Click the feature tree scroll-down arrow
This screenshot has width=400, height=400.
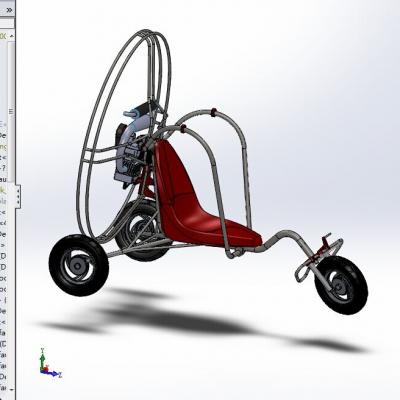click(12, 389)
